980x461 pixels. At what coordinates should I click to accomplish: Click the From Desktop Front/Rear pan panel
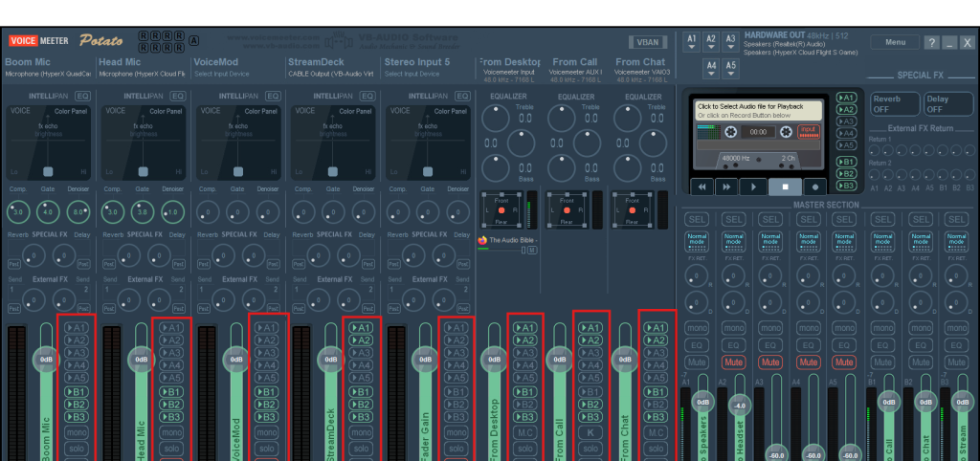(x=501, y=209)
